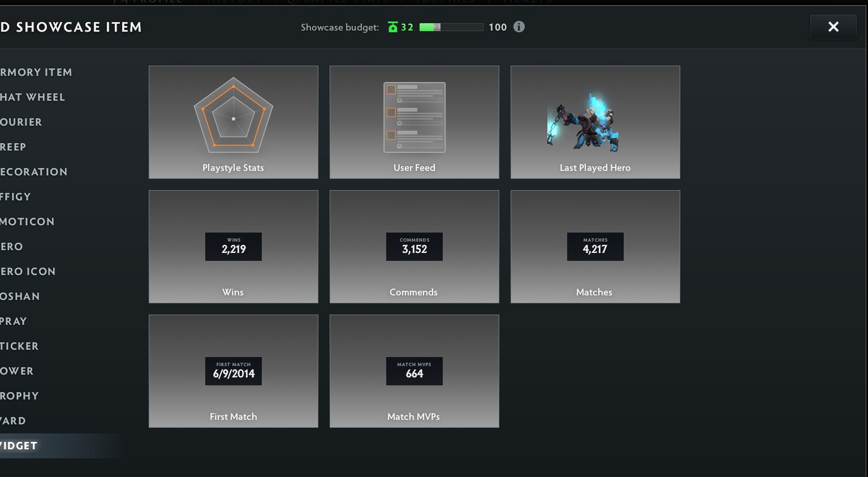The height and width of the screenshot is (477, 868).
Task: Choose the First Match date widget
Action: click(234, 371)
